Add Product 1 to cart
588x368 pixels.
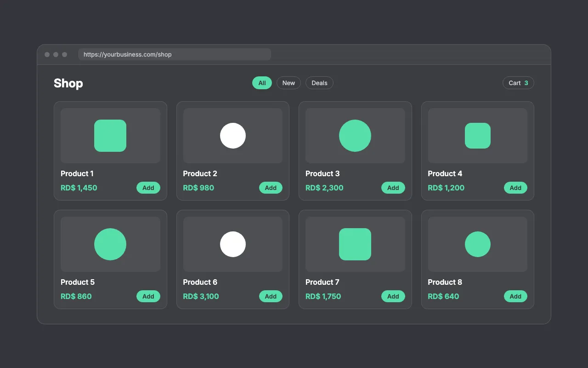click(x=148, y=188)
